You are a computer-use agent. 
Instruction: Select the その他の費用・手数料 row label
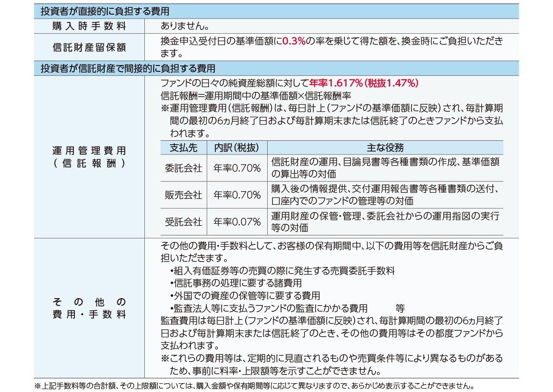click(x=89, y=308)
